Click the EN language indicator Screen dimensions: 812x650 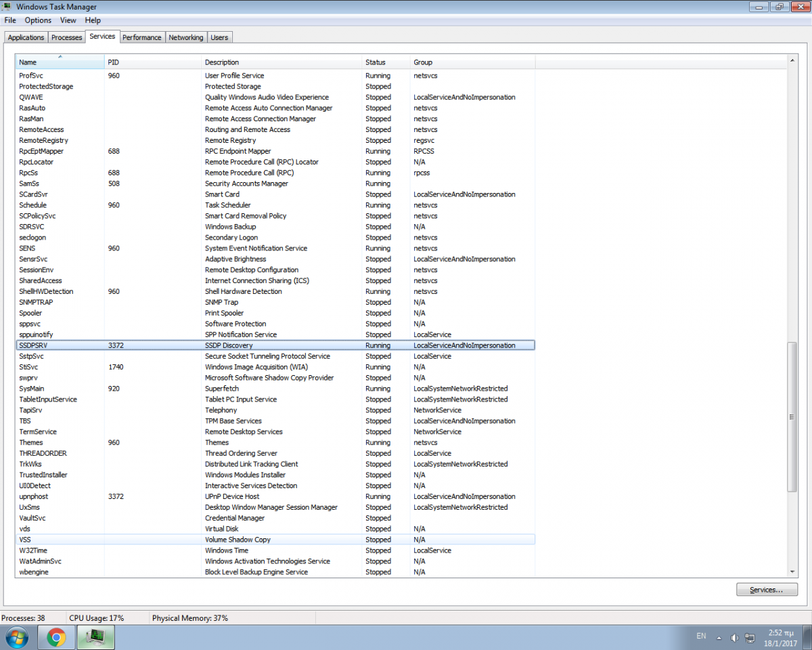[701, 636]
